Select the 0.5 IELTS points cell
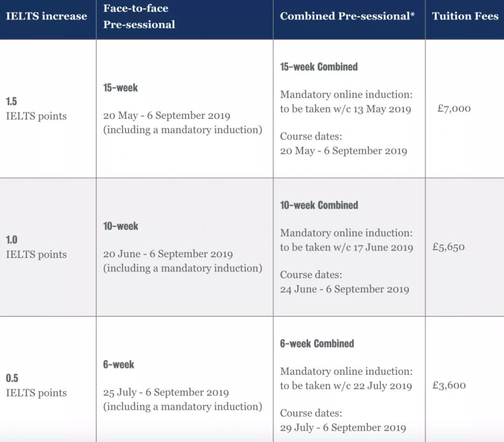 (x=36, y=386)
